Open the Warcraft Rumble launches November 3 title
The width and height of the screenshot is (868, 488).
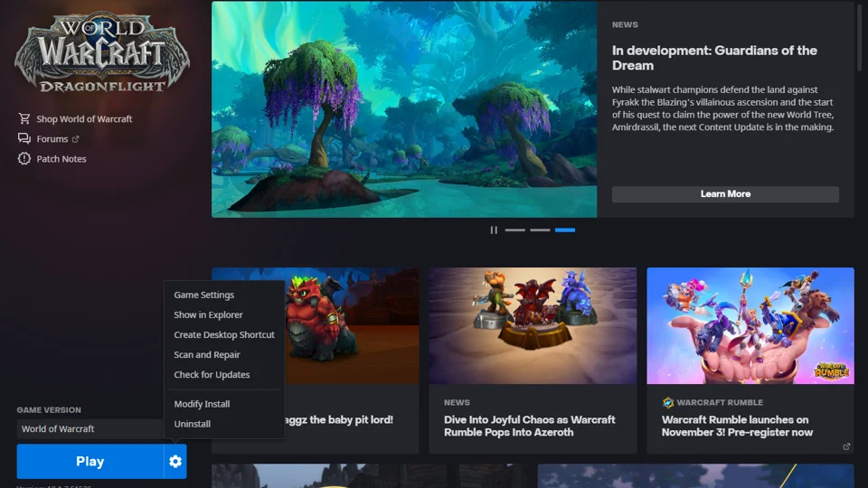[x=737, y=426]
